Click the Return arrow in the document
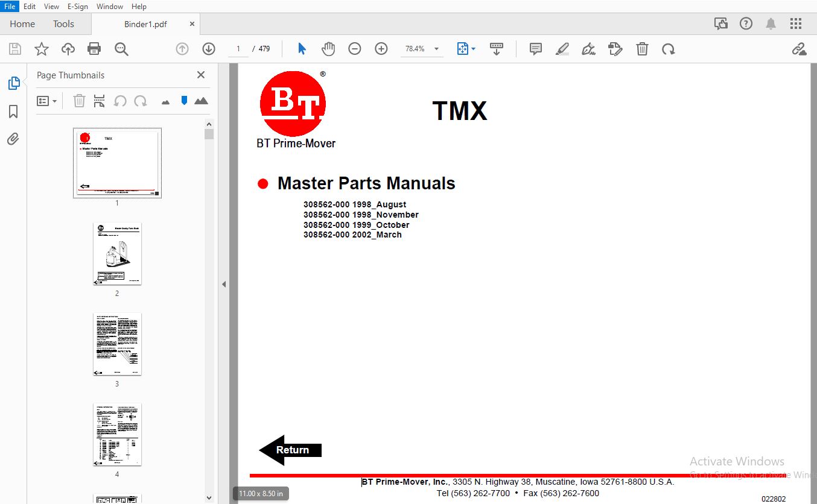 click(290, 450)
